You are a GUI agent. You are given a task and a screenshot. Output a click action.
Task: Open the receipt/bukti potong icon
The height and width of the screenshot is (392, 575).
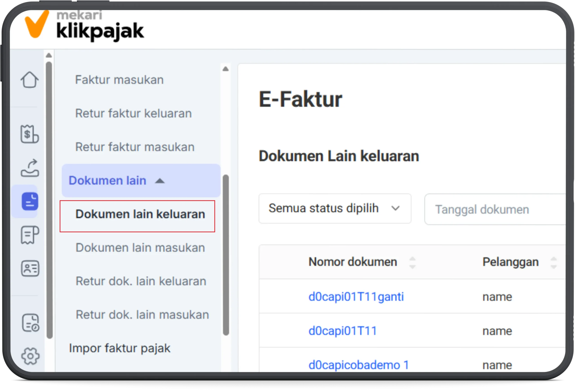(x=29, y=235)
